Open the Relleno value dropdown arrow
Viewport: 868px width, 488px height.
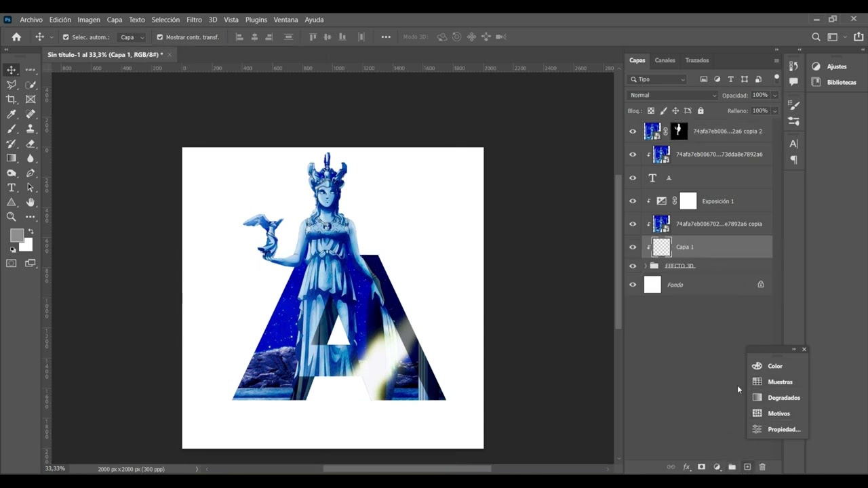[x=774, y=111]
